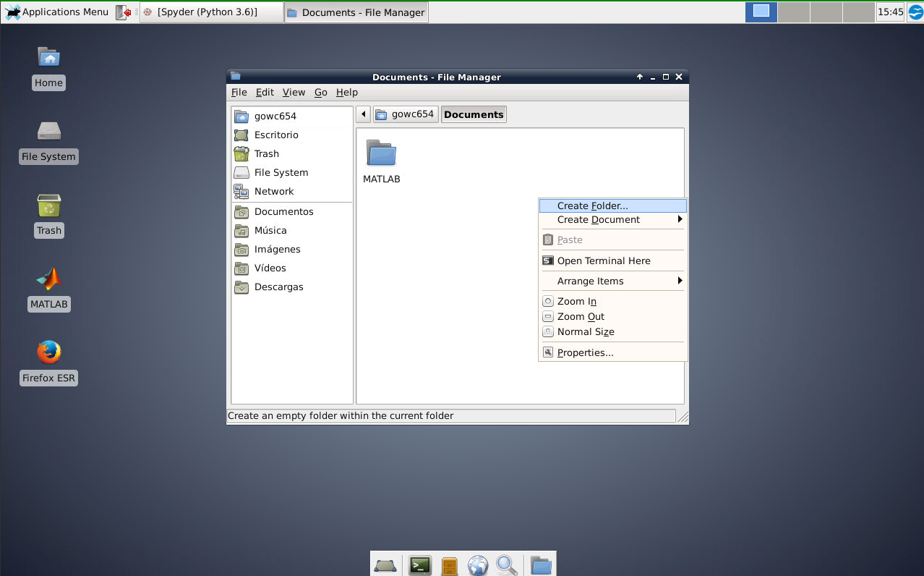Open the orange file cabinet icon in the dock

coord(449,565)
